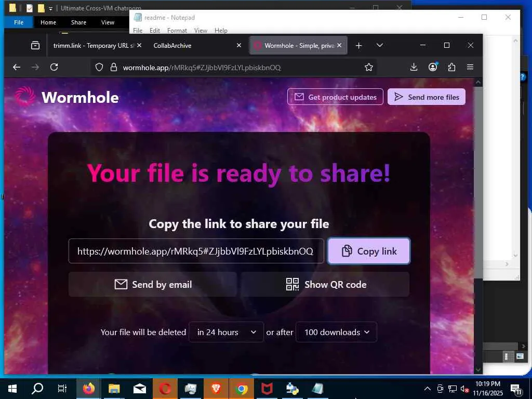Click the Copy link button

369,251
